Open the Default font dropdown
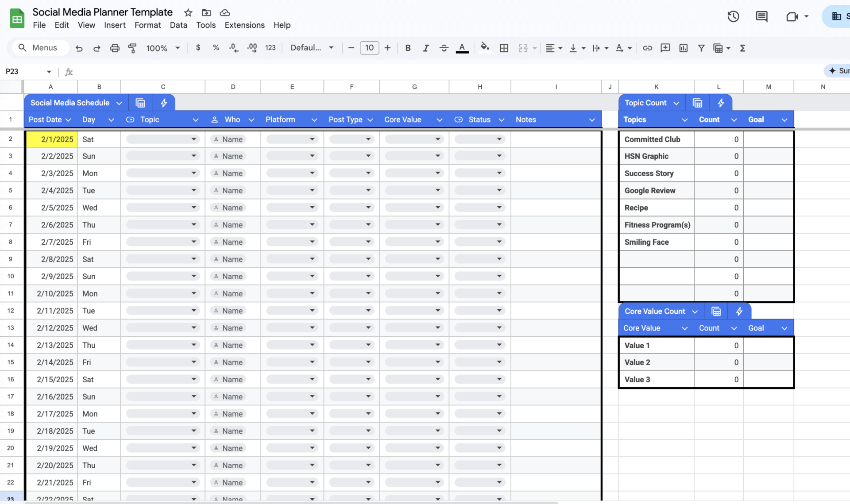 pyautogui.click(x=312, y=48)
